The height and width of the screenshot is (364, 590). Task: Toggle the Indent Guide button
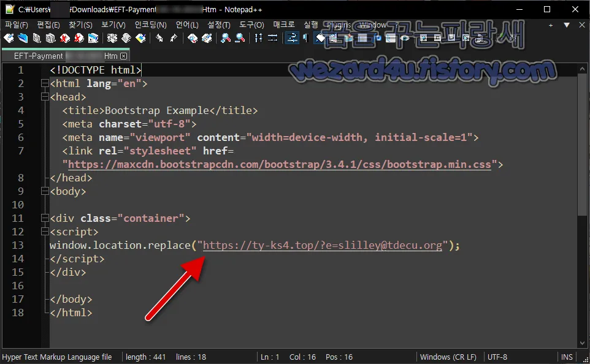320,38
